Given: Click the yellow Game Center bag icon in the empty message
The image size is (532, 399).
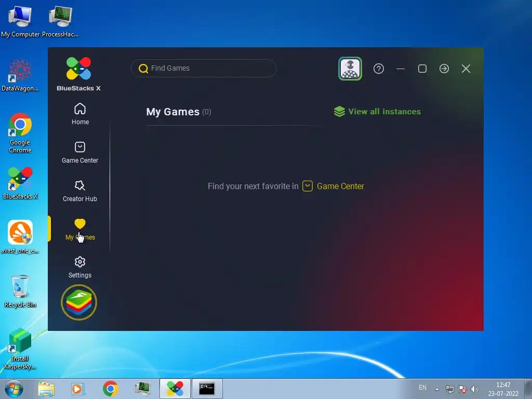Looking at the screenshot, I should pos(308,186).
